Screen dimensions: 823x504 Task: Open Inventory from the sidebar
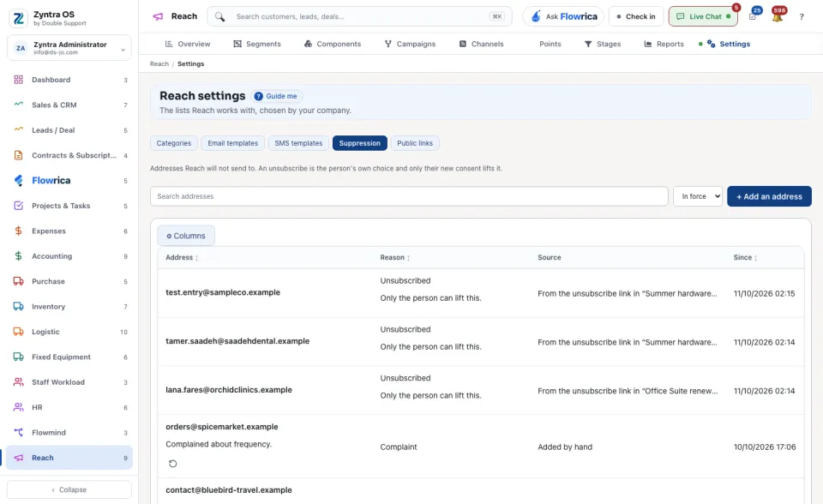69,307
